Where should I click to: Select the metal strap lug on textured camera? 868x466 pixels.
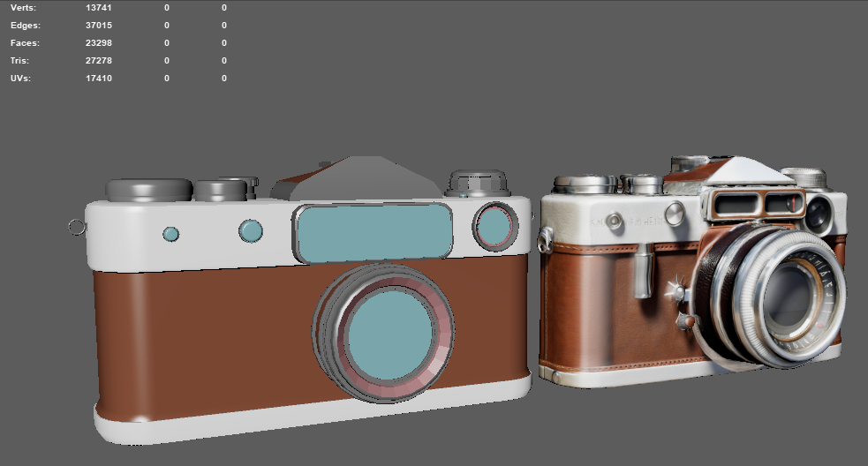click(x=546, y=240)
